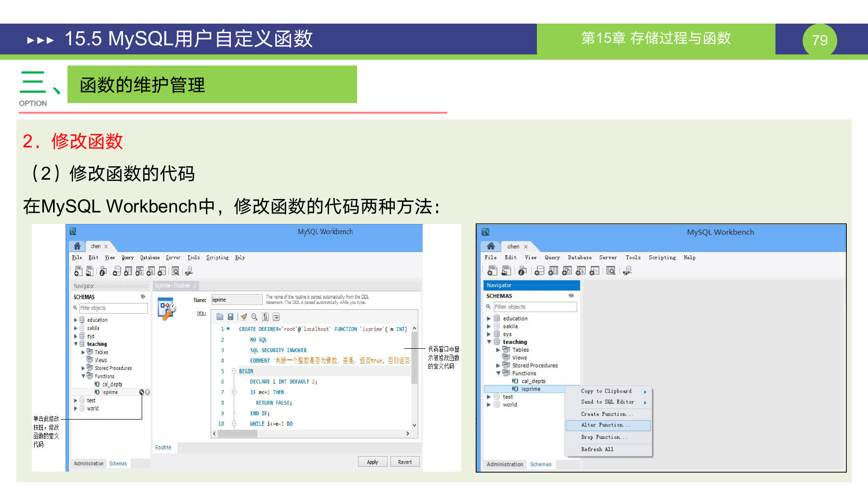
Task: Click wrench alter icon beside isprime row
Action: (142, 392)
